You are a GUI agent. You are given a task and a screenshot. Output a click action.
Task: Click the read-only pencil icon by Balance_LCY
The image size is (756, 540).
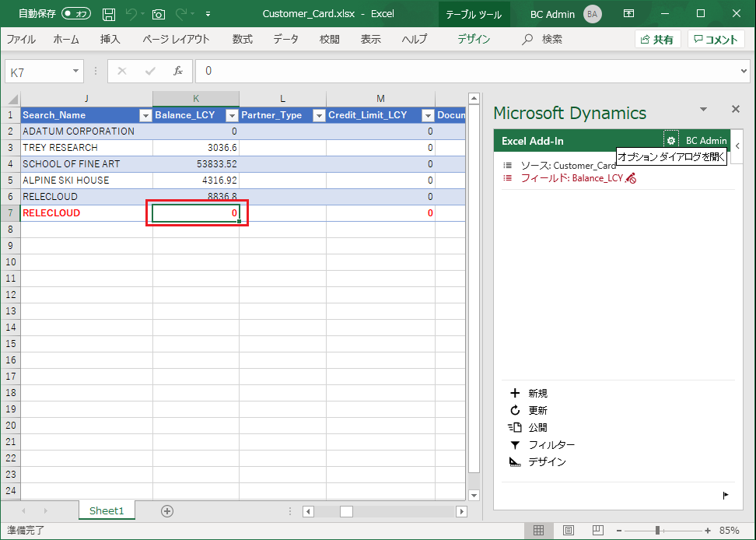(630, 178)
